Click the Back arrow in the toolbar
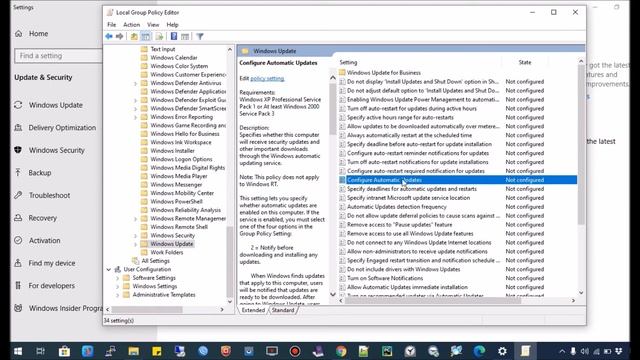The width and height of the screenshot is (640, 360). (109, 36)
